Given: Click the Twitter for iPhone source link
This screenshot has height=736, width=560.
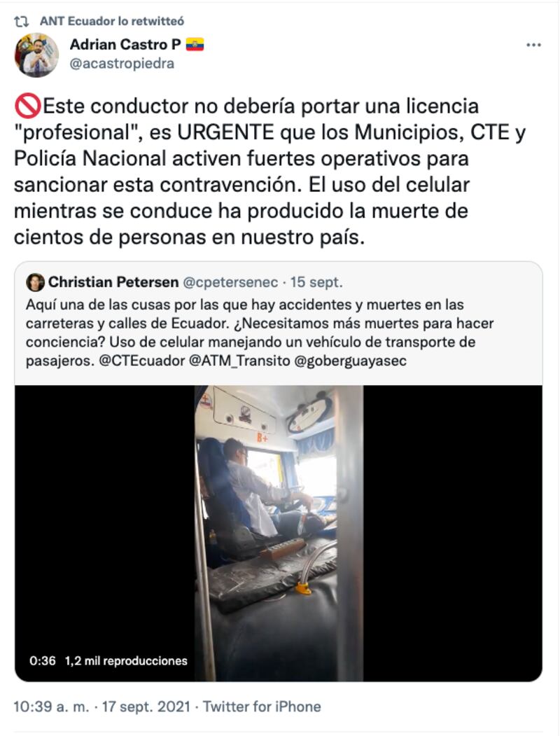Looking at the screenshot, I should pos(262,707).
